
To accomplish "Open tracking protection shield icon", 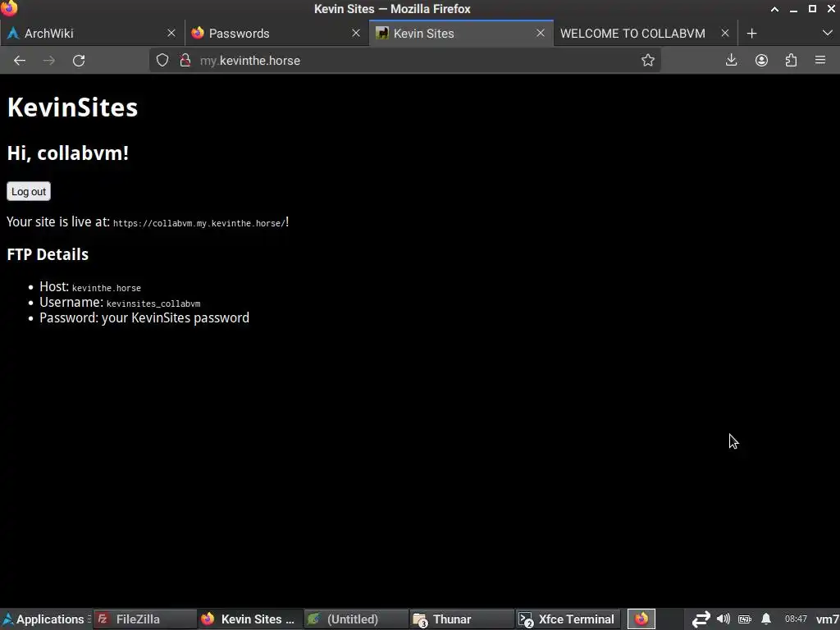I will (162, 61).
